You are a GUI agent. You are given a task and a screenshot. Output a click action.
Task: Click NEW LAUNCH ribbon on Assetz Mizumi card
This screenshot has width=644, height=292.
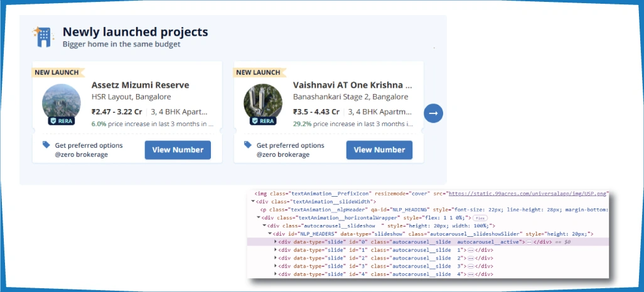[x=56, y=72]
